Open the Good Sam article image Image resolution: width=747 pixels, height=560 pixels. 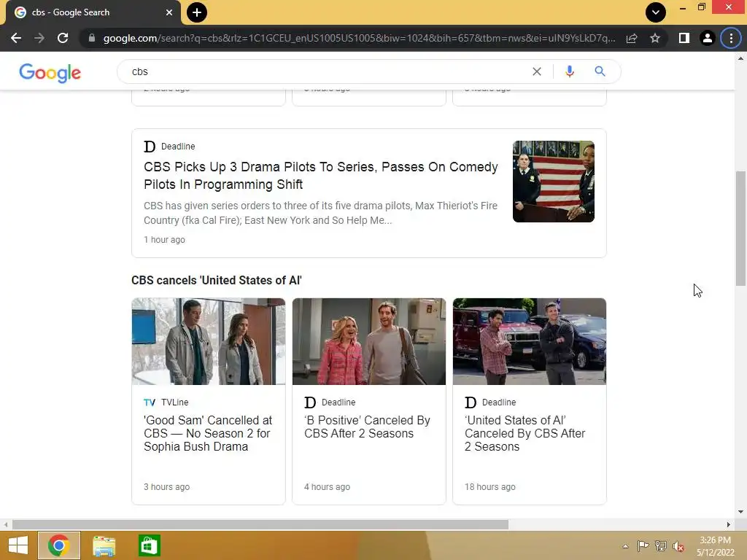[x=209, y=341]
